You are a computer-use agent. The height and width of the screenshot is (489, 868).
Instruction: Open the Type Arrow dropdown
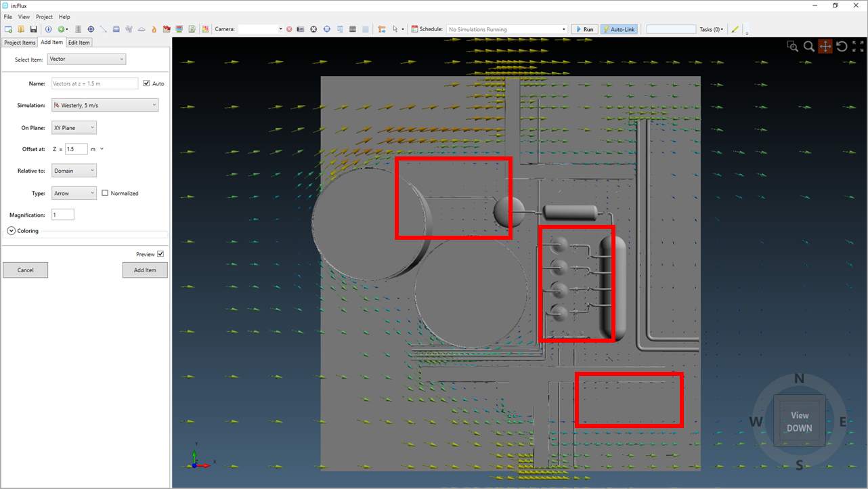click(74, 193)
